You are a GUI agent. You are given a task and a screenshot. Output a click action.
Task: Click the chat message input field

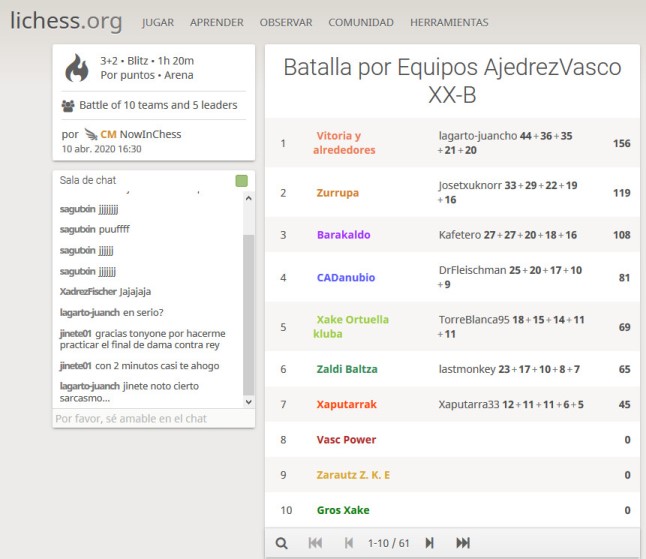click(154, 419)
